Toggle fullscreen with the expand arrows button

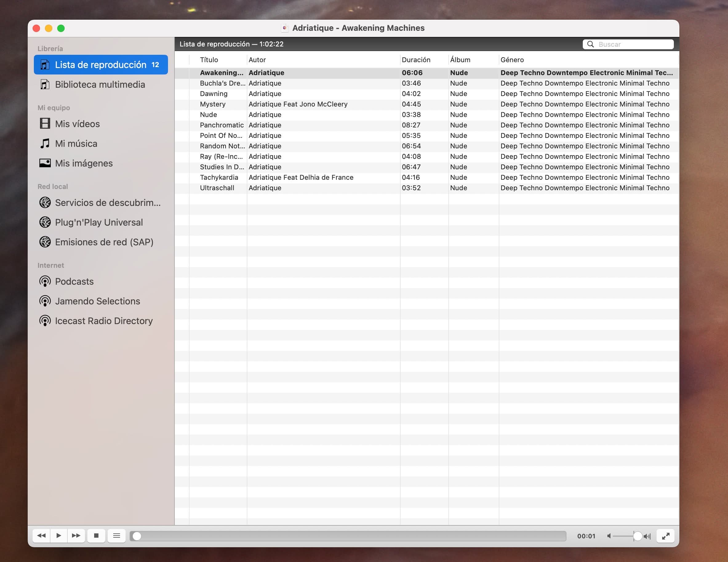point(665,536)
